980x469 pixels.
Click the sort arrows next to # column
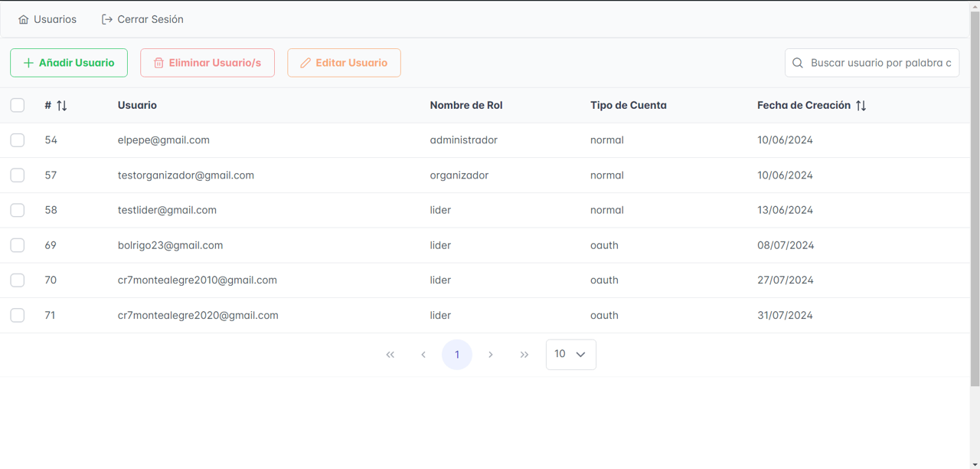click(62, 106)
